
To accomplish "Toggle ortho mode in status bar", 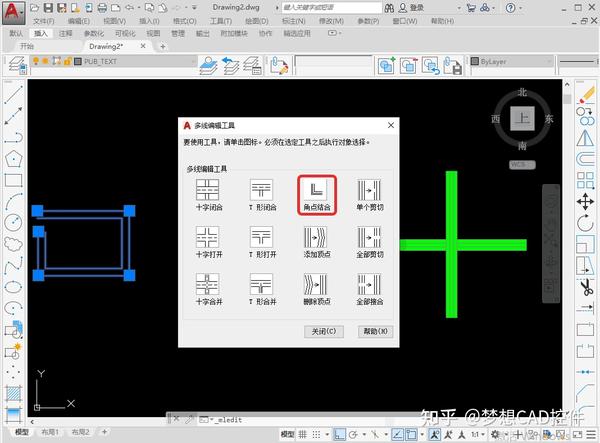I will (x=339, y=434).
